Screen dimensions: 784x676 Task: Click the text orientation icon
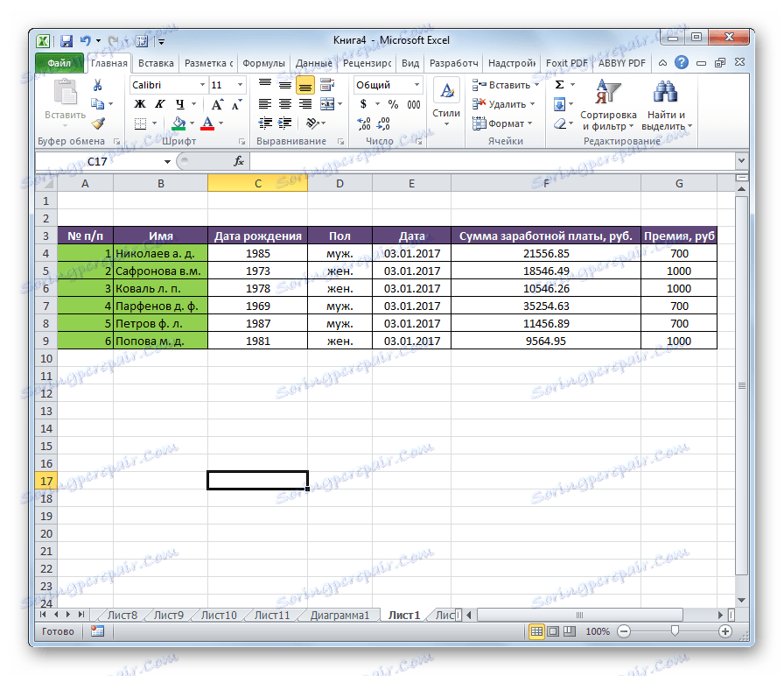coord(313,123)
